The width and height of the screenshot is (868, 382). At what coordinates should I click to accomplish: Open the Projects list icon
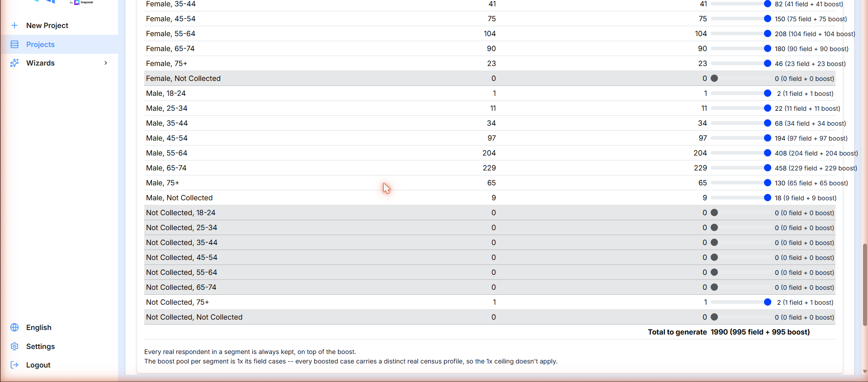pos(14,44)
